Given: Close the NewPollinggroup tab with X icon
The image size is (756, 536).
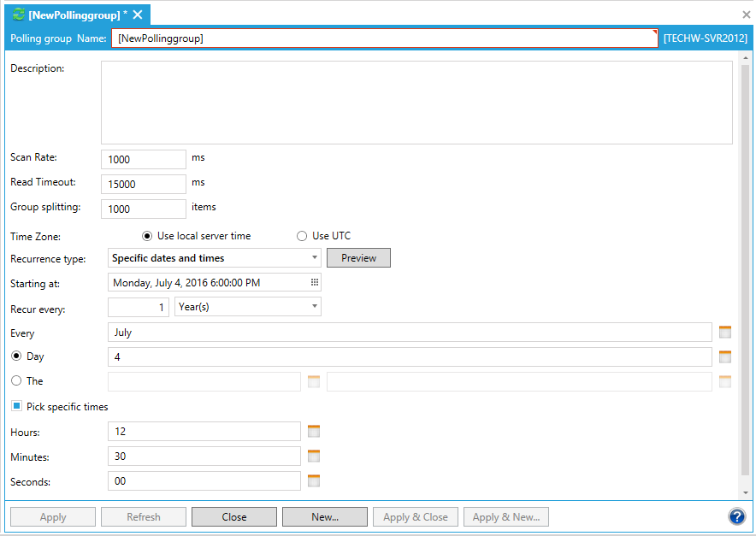Looking at the screenshot, I should pyautogui.click(x=138, y=15).
